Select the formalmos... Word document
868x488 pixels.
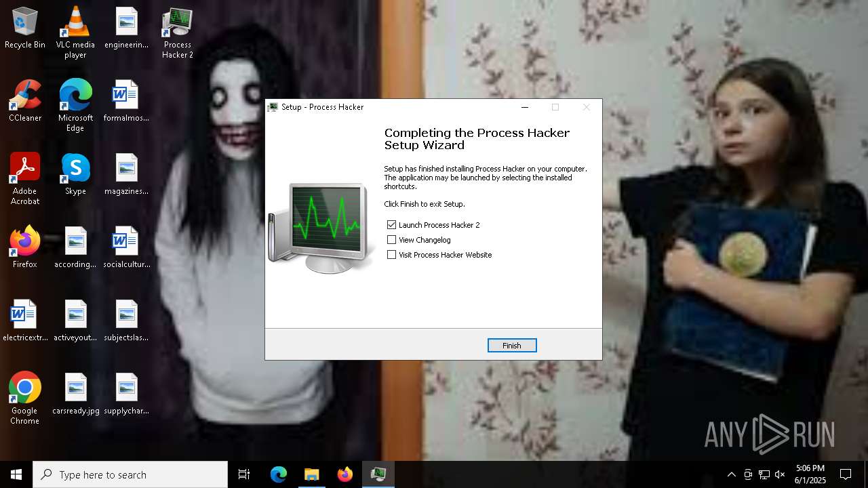coord(127,102)
